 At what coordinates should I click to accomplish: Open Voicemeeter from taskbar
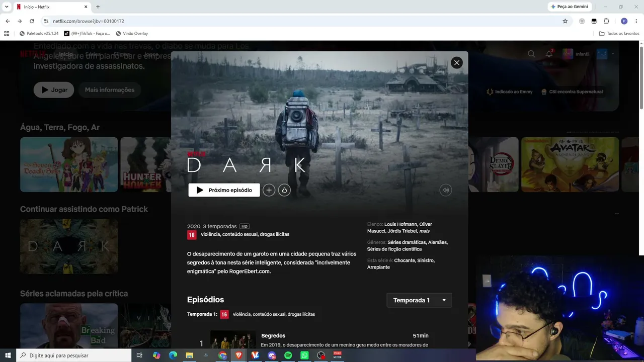[338, 355]
